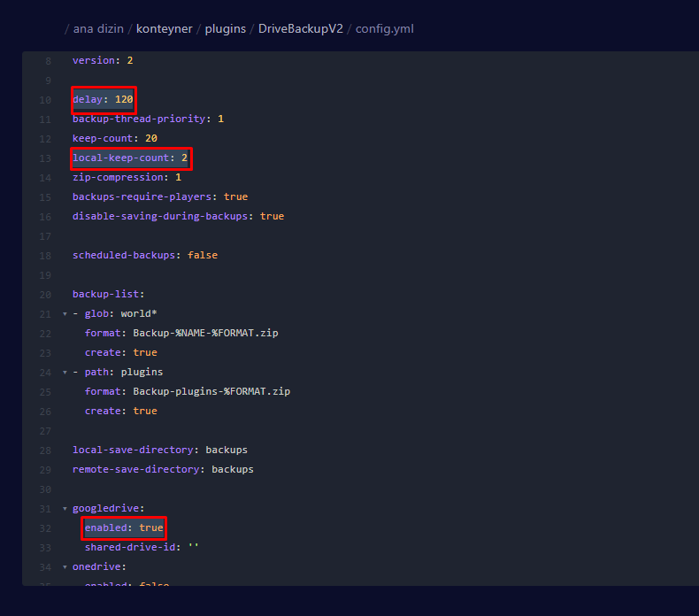Image resolution: width=699 pixels, height=616 pixels.
Task: Click the 'backup-list:' line
Action: click(108, 295)
